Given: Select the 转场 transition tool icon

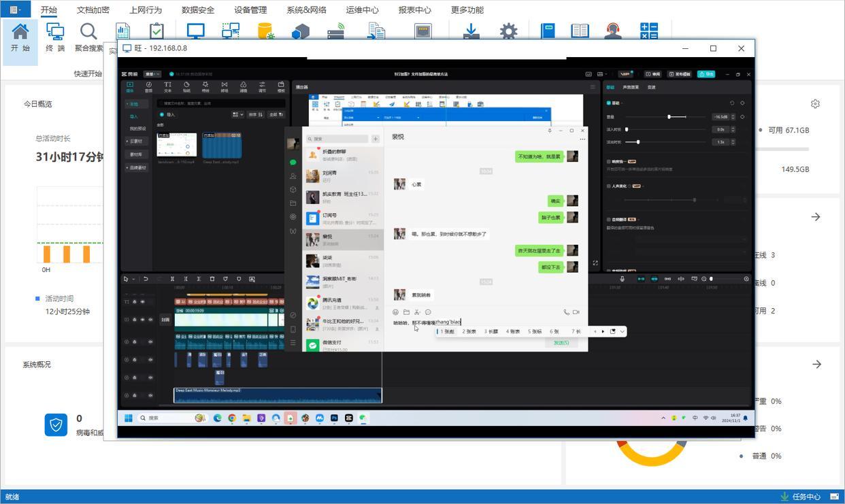Looking at the screenshot, I should [x=224, y=86].
